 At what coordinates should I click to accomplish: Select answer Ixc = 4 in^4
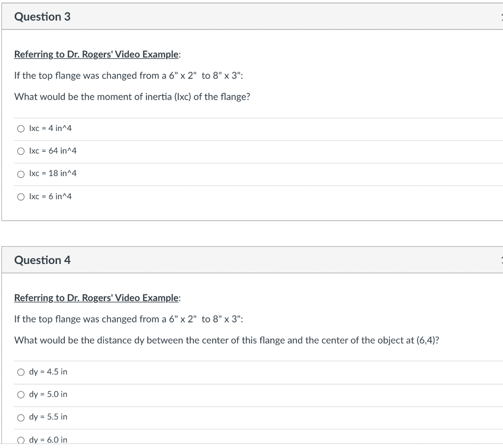coord(21,129)
